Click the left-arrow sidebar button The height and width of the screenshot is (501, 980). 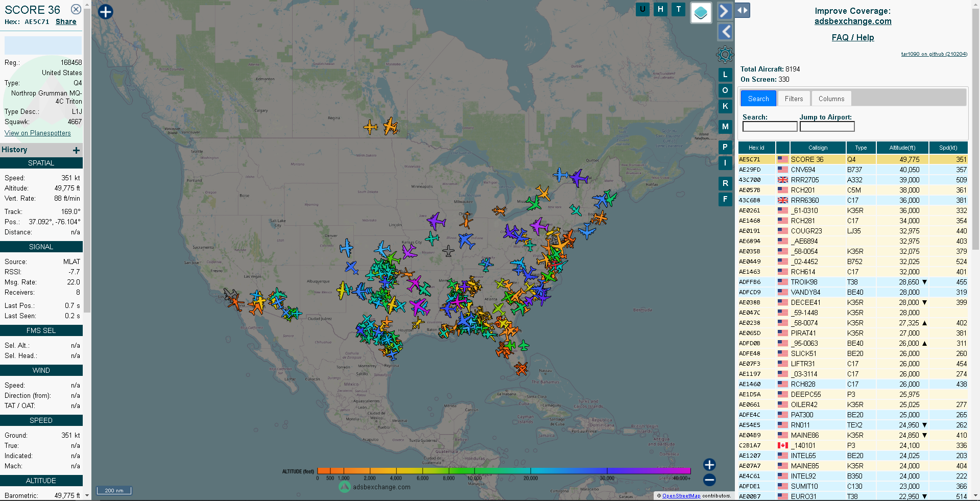click(725, 32)
